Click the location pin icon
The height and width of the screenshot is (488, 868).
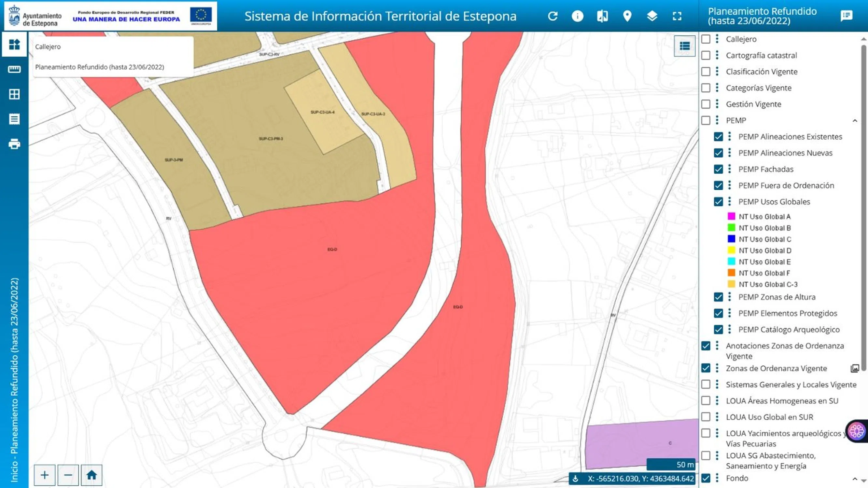(627, 16)
